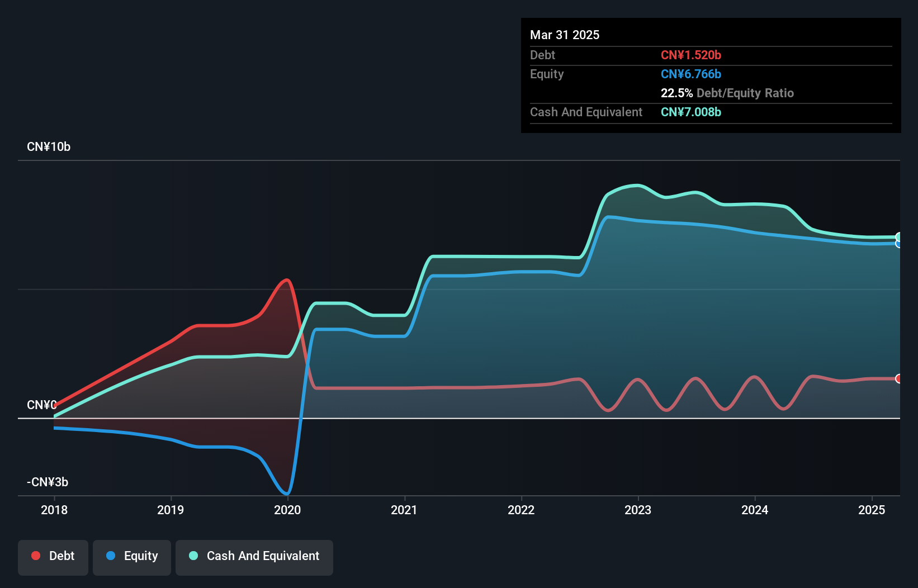
Task: Click the 2019 x-axis label
Action: (171, 510)
